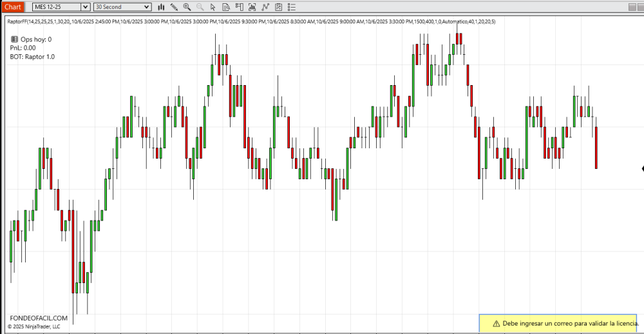The image size is (644, 334).
Task: Click the greyed-out Zoom Out magnifier
Action: [x=200, y=7]
